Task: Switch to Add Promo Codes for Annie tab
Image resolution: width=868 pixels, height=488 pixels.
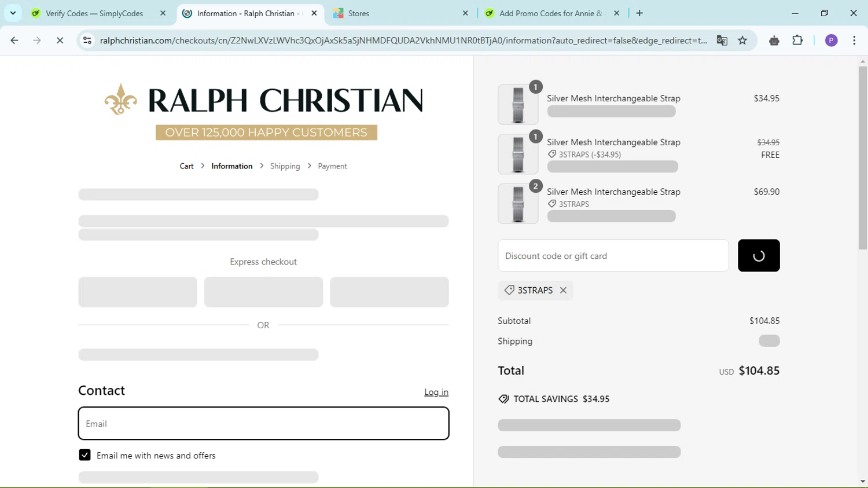Action: coord(551,13)
